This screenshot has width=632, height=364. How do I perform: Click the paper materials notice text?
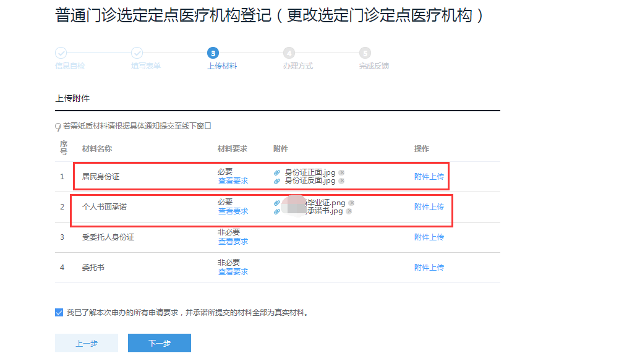[137, 126]
